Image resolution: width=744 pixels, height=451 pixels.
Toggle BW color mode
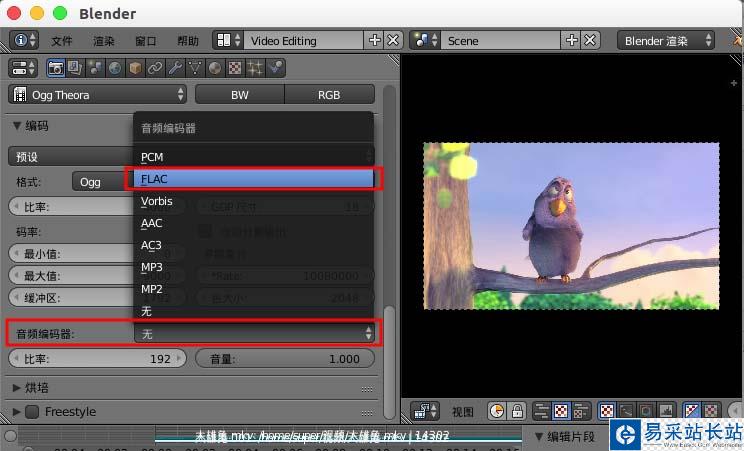(x=240, y=95)
